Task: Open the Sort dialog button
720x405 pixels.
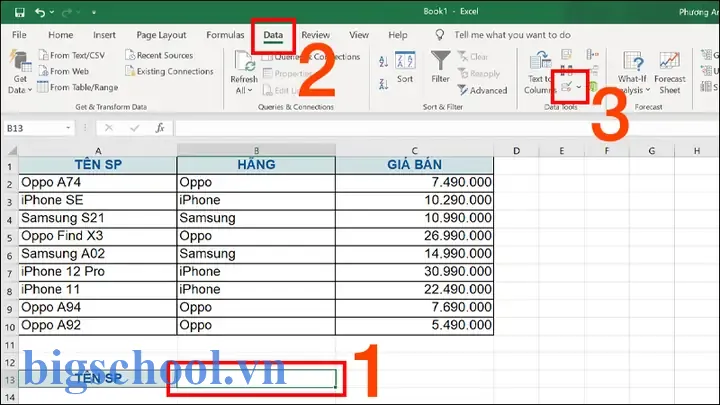Action: click(405, 68)
